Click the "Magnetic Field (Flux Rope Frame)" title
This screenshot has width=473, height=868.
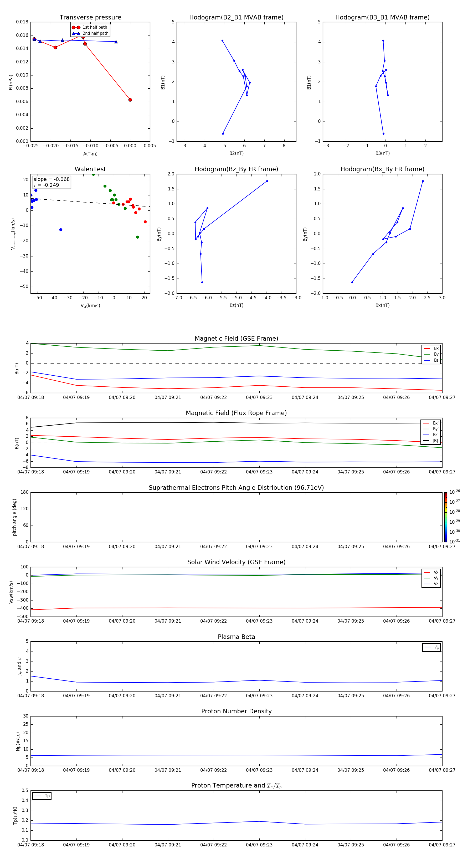click(236, 413)
